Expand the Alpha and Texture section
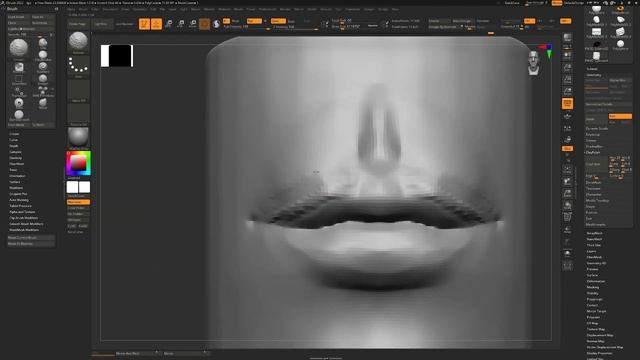 (x=22, y=212)
